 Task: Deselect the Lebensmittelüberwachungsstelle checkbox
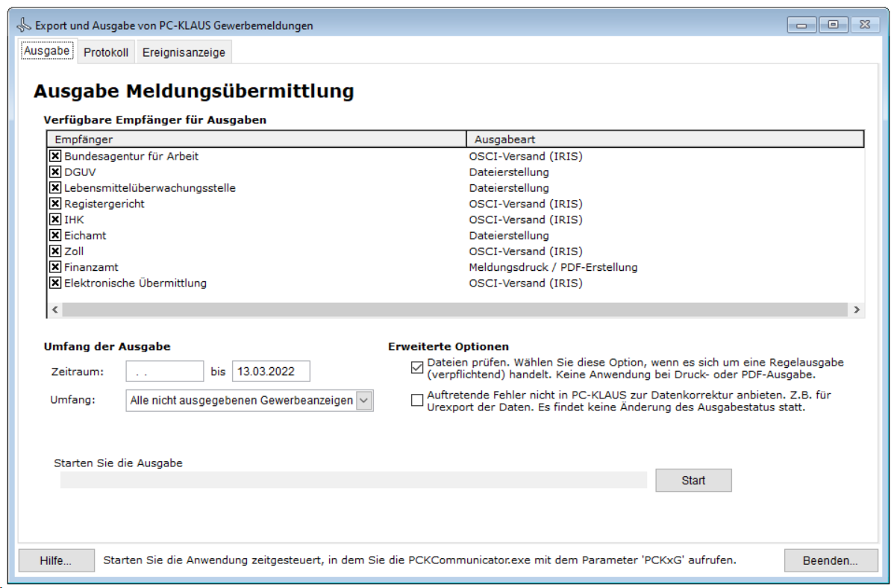(55, 188)
